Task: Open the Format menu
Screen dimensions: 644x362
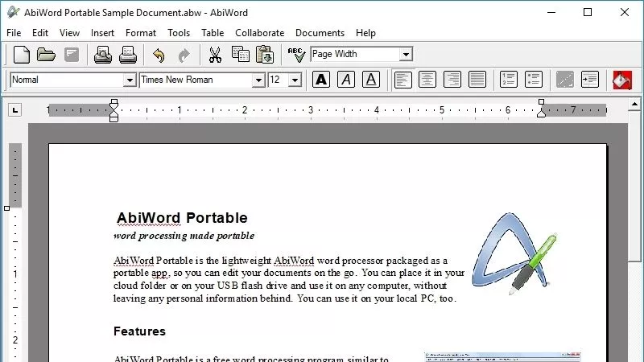Action: pos(141,33)
